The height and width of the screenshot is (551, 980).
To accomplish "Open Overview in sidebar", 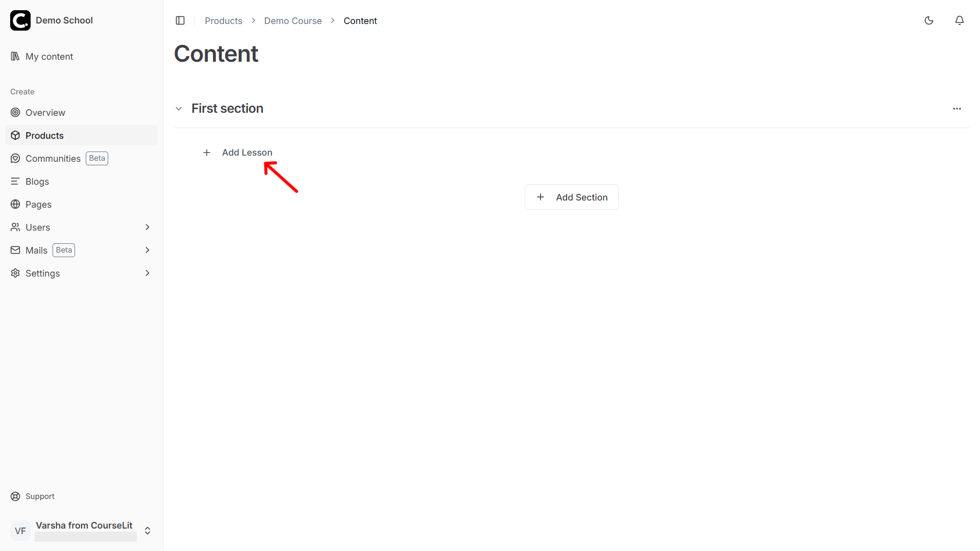I will (45, 113).
